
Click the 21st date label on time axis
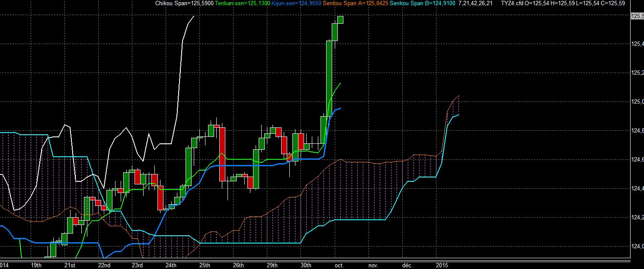click(70, 265)
